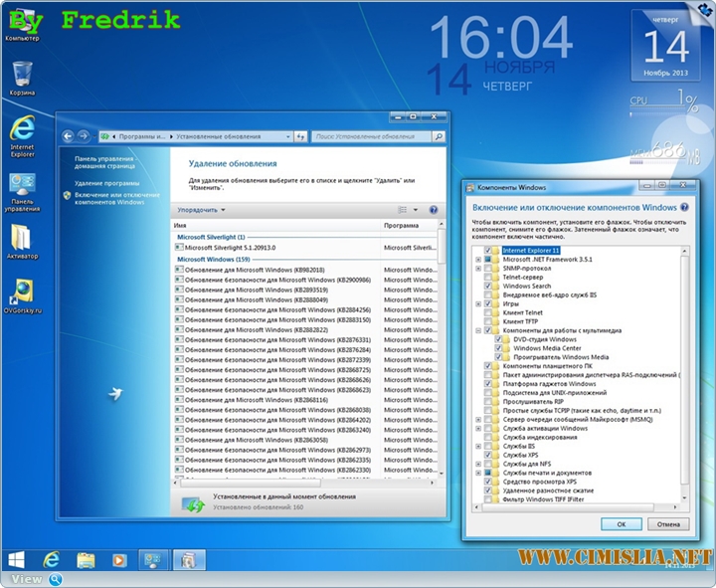This screenshot has width=716, height=588.
Task: Expand the Игры tree node
Action: [x=478, y=303]
